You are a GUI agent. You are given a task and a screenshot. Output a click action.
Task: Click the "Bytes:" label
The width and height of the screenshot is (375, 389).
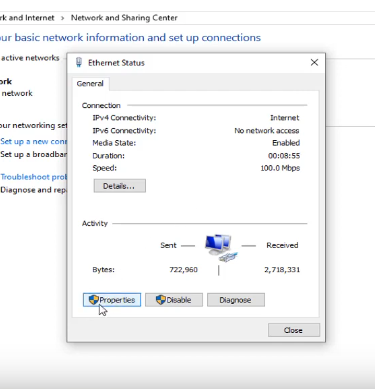coord(103,269)
